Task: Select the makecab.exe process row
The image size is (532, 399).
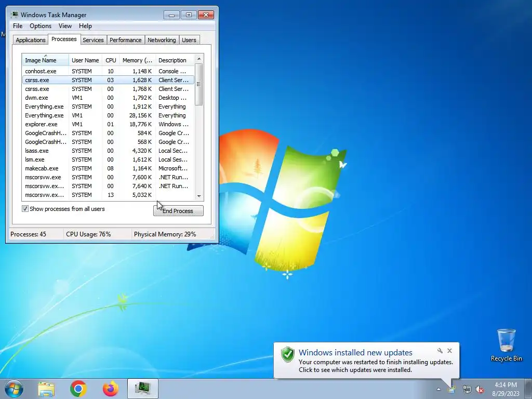Action: point(108,168)
